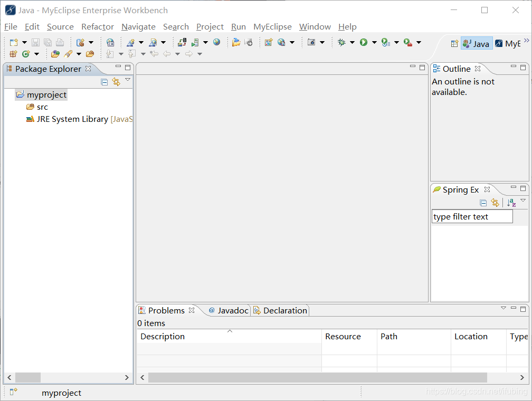Screen dimensions: 532x401
Task: Maximize the Problems panel
Action: [x=523, y=309]
